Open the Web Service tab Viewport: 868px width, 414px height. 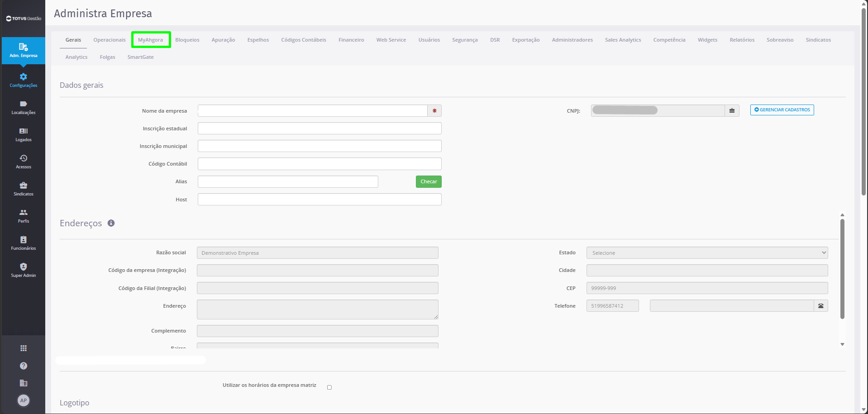pos(391,40)
